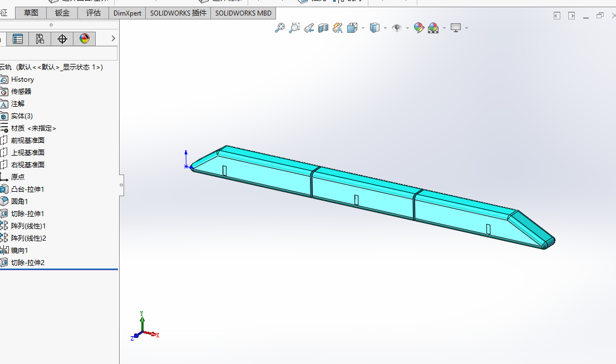Open the Hide/Show Items dropdown arrow
616x364 pixels.
[x=407, y=28]
